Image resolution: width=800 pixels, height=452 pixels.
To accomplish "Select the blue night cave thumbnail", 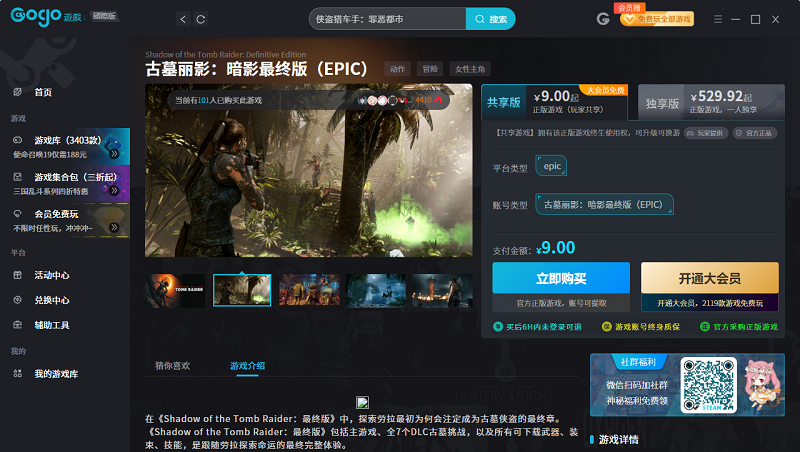I will pyautogui.click(x=376, y=290).
